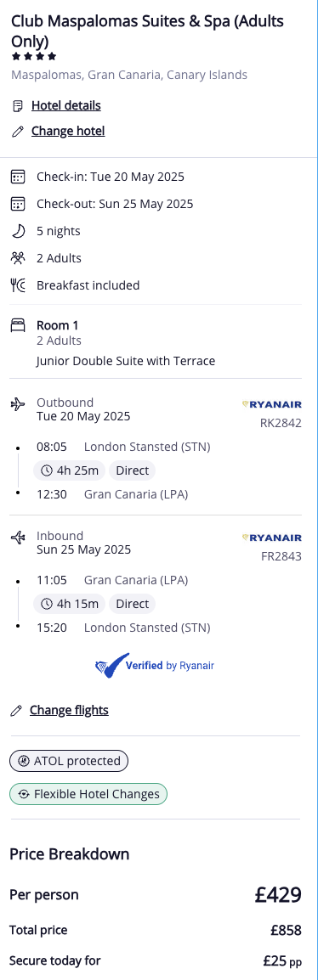The image size is (318, 980).
Task: Click the hotel details document icon
Action: point(18,106)
